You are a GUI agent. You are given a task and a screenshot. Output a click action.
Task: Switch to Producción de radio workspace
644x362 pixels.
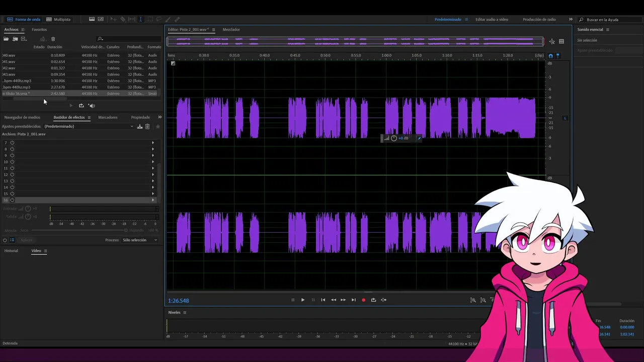(x=539, y=20)
